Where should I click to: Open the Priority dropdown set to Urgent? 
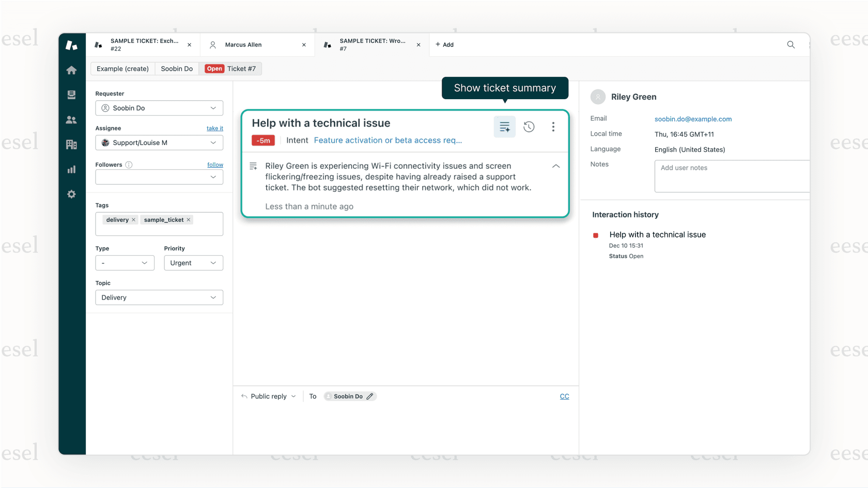pyautogui.click(x=193, y=263)
